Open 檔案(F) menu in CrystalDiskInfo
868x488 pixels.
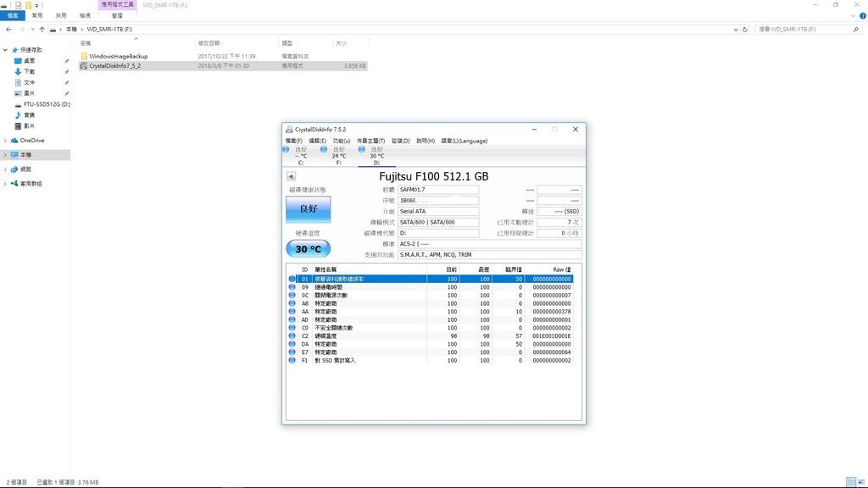[x=294, y=141]
